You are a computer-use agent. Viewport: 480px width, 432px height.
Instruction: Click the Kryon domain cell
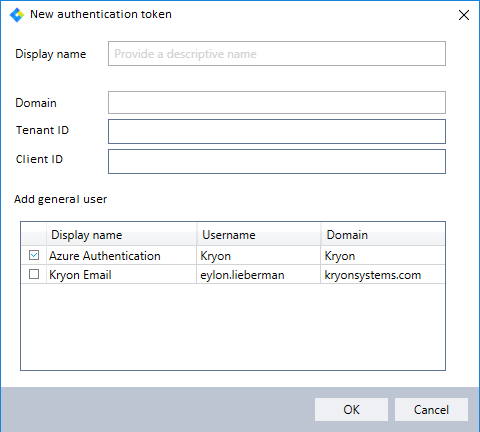click(340, 256)
